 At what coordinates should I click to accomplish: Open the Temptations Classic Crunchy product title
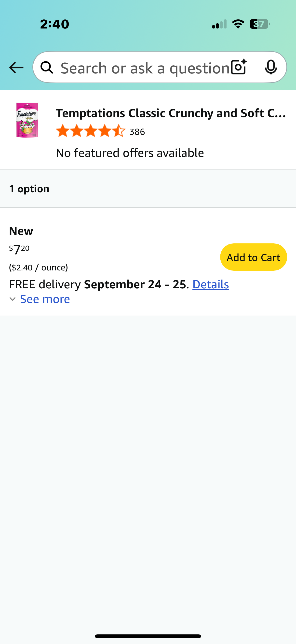coord(171,113)
